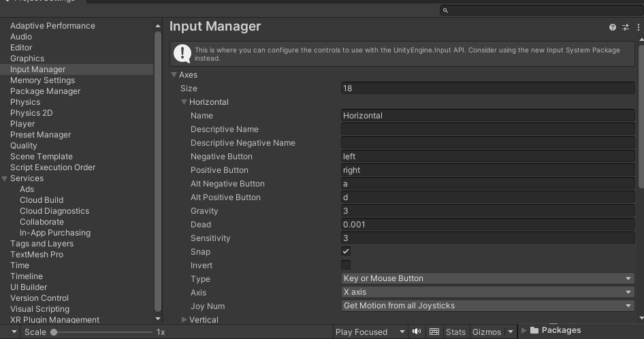Toggle the keyboard shortcuts icon
The image size is (644, 339).
[434, 332]
